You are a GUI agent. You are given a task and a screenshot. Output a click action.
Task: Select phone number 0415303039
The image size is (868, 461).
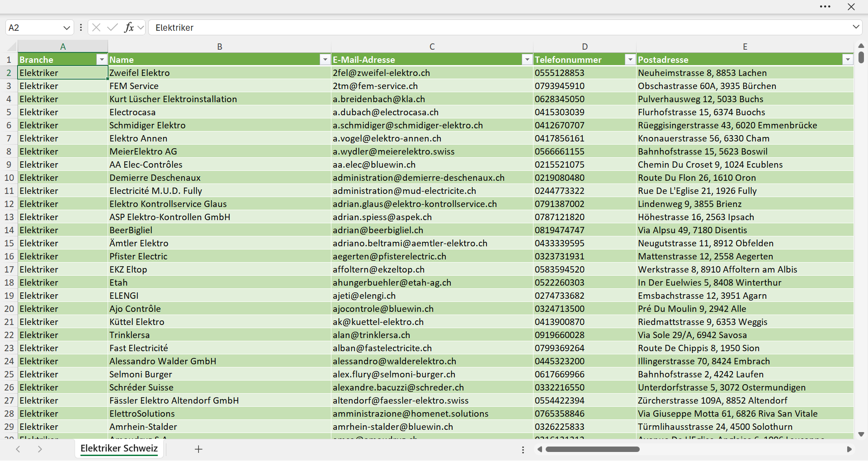(x=585, y=112)
